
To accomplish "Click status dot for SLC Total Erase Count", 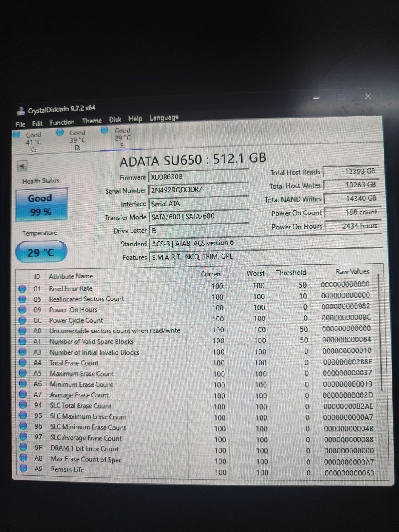I will (x=23, y=405).
